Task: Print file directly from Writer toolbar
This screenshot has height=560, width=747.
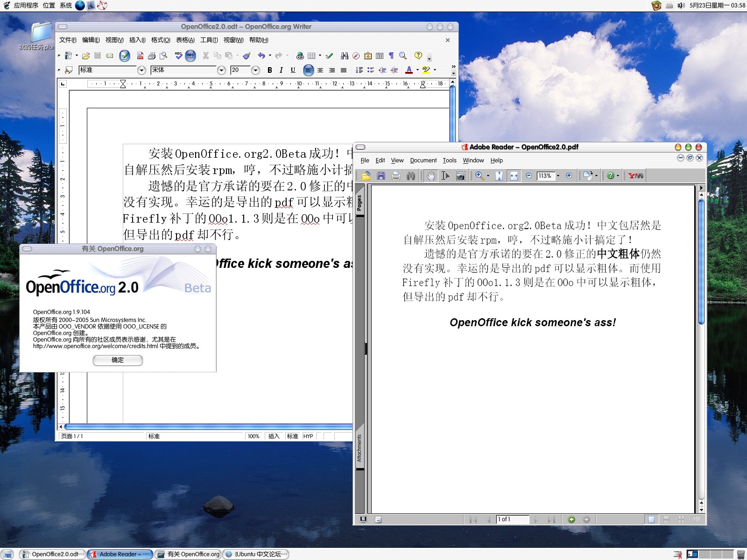Action: 152,56
